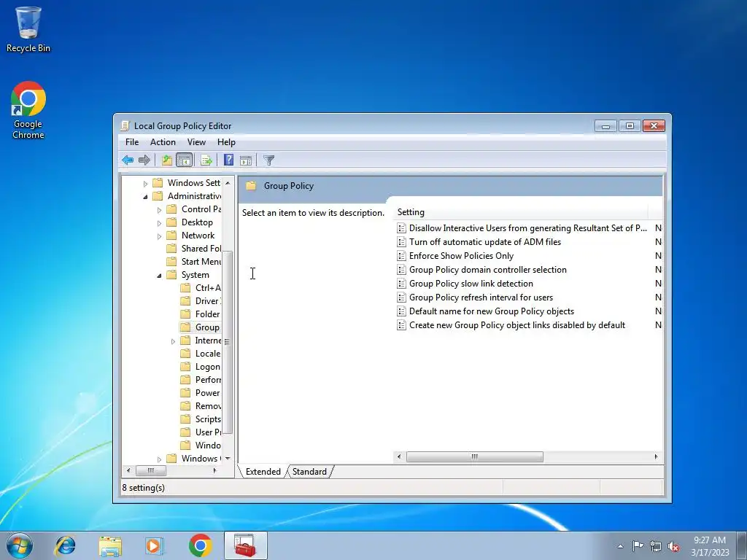
Task: Select the Power Management folder
Action: click(x=201, y=393)
